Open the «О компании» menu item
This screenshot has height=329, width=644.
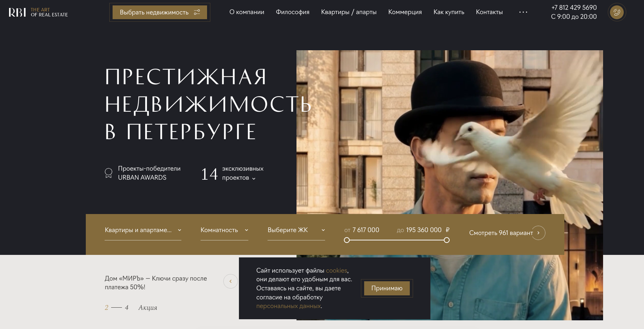click(247, 12)
